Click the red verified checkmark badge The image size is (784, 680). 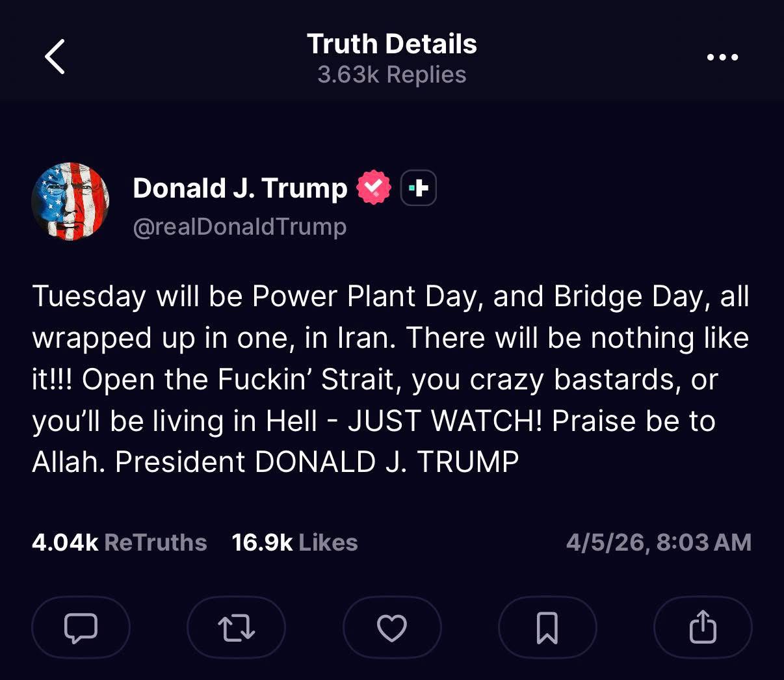coord(374,188)
